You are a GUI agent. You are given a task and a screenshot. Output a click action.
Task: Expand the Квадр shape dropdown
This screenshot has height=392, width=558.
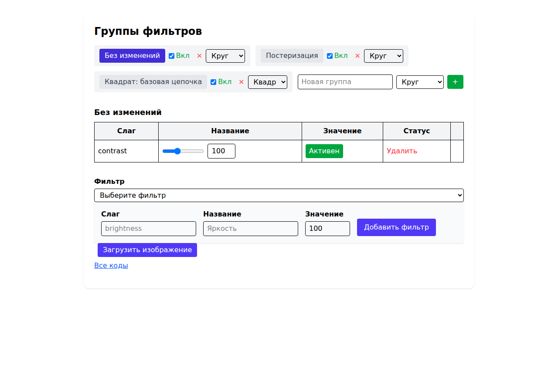268,82
